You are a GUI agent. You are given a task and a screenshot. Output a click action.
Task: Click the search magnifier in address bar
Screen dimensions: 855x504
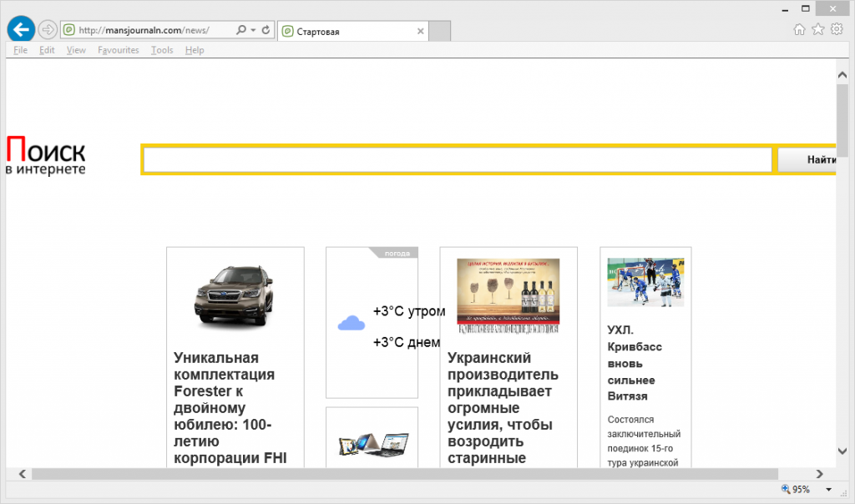click(x=241, y=31)
